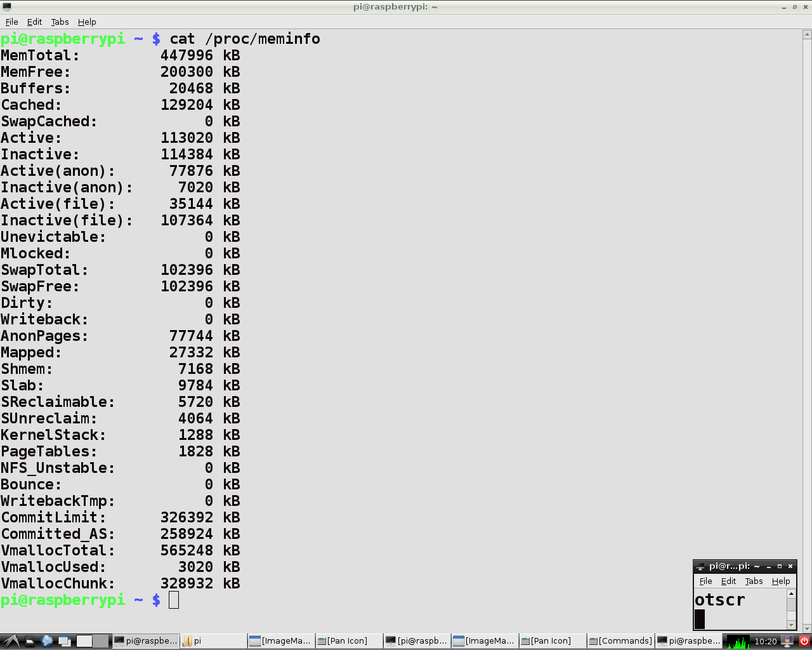
Task: Close the small otscr terminal window
Action: coord(790,566)
